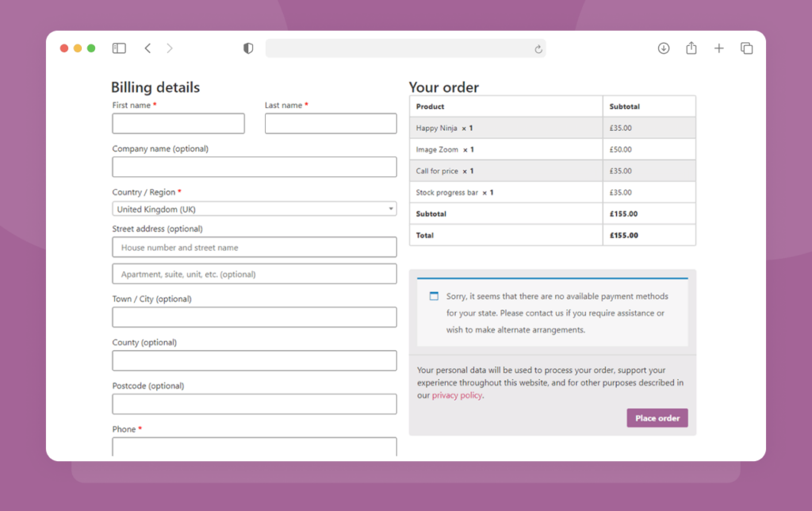Open the downloads icon in toolbar
This screenshot has height=511, width=812.
(664, 48)
